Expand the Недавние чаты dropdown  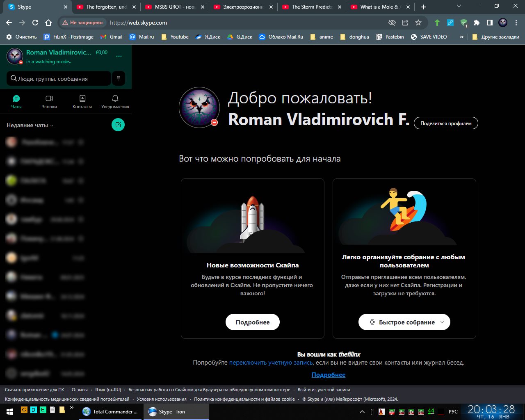[30, 125]
